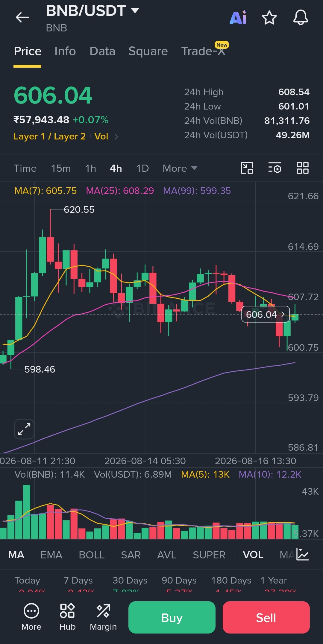Tap the 24h Vol(BNB) value 81,311.76
Viewport: 323px width, 644px height.
coord(287,121)
